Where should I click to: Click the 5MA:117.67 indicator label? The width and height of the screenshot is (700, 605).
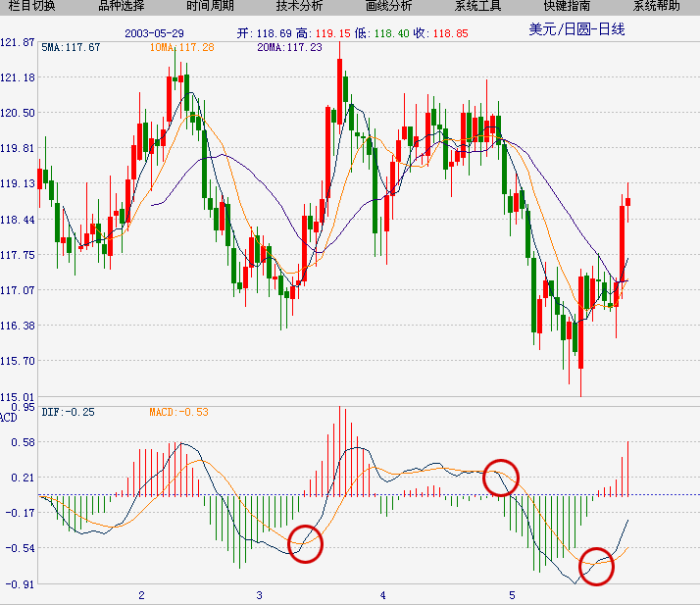tap(71, 47)
